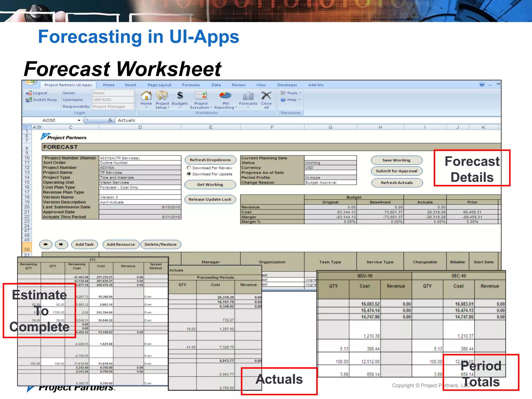Click the Cost Plan Type cell
Screen dimensions: 532x399
click(140, 187)
